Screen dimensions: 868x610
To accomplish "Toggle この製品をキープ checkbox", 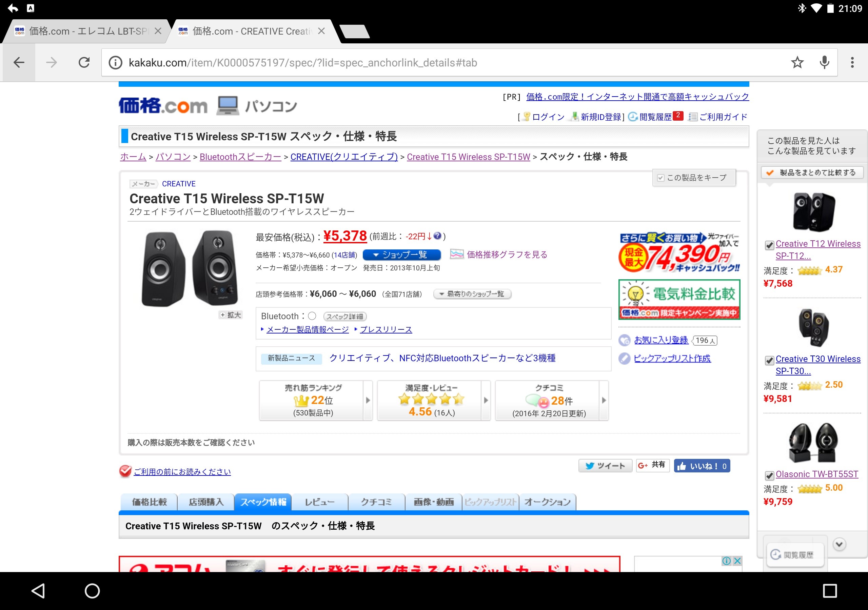I will 661,178.
